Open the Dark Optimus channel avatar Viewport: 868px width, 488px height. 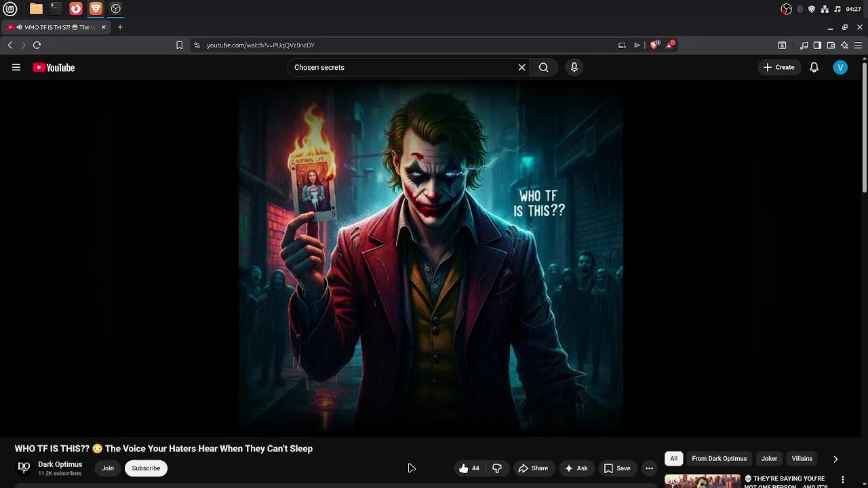pyautogui.click(x=24, y=468)
